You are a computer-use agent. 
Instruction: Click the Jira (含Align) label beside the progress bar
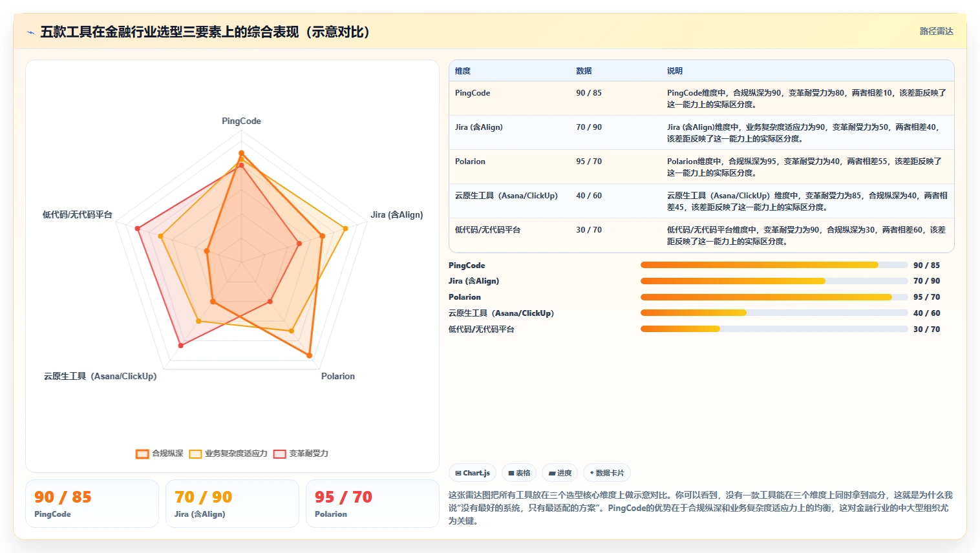pos(474,281)
